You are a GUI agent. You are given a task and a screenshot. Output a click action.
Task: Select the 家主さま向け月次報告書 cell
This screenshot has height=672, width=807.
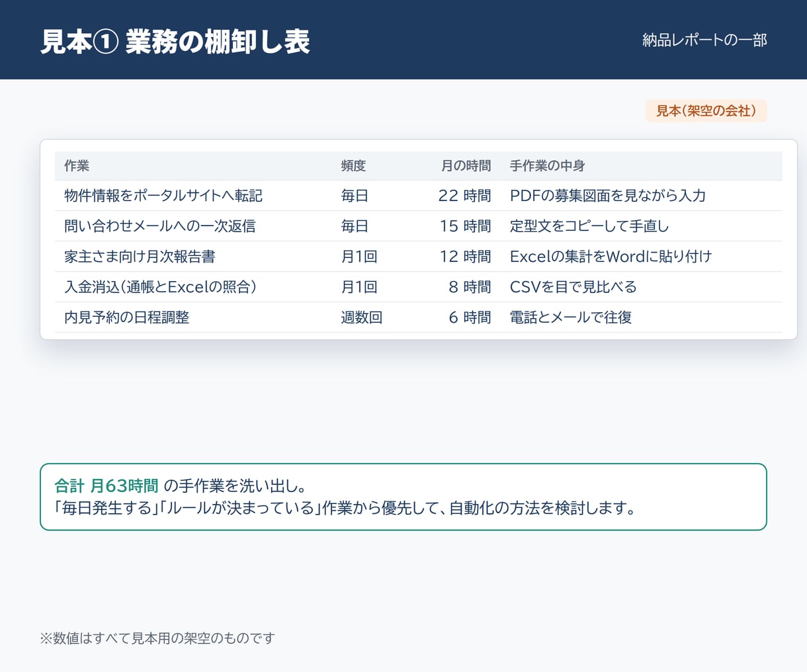coord(140,257)
